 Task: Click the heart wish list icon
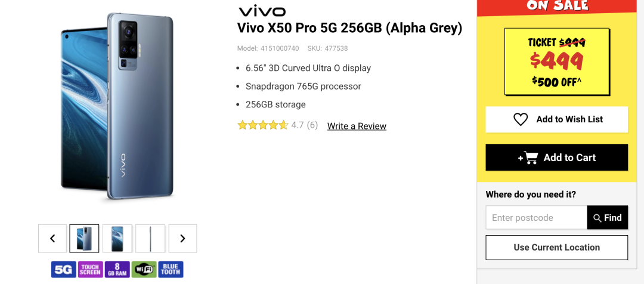pos(521,119)
